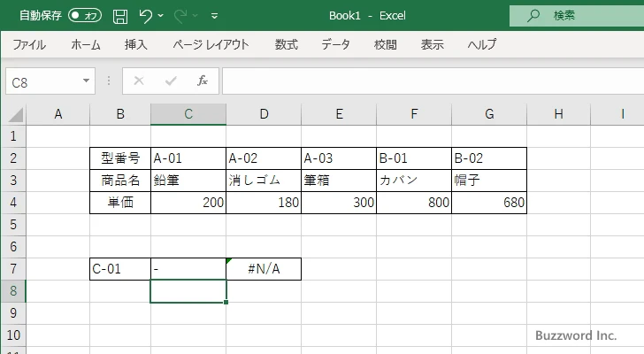Click cell containing B-02

[489, 158]
